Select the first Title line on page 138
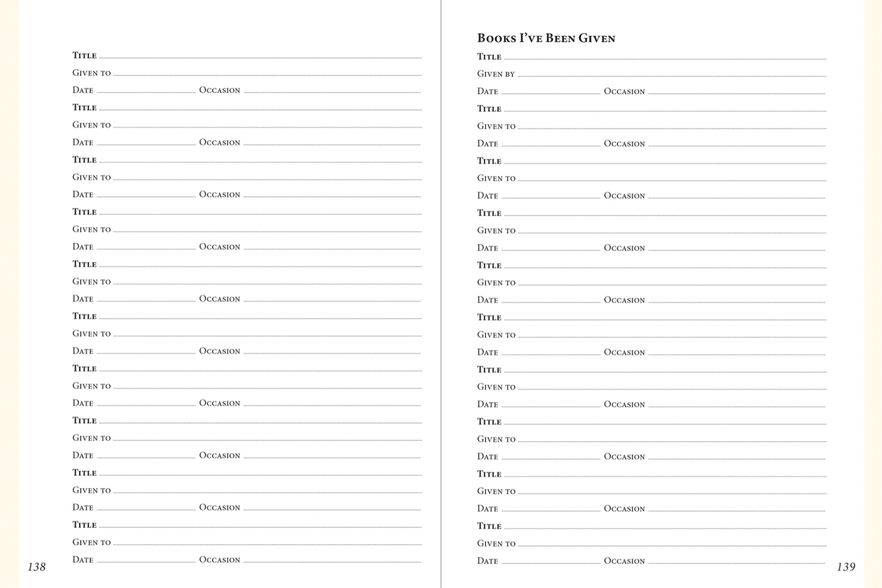The width and height of the screenshot is (882, 588). click(x=260, y=55)
